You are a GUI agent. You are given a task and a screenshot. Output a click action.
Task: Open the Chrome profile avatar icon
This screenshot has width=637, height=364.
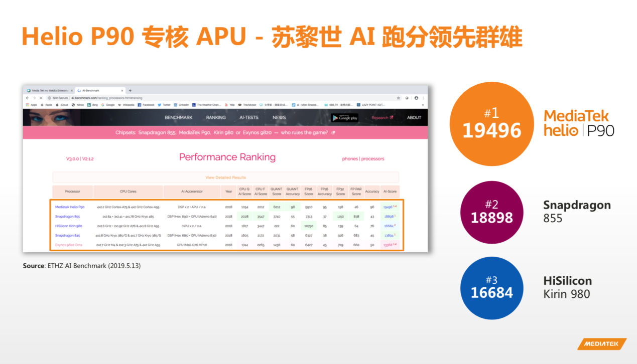[x=416, y=98]
